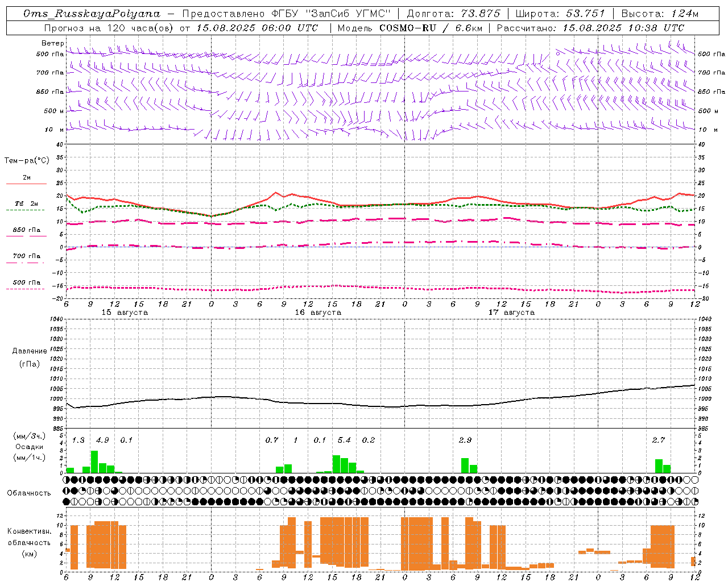
Task: Click the date label 16 августа
Action: click(x=318, y=312)
